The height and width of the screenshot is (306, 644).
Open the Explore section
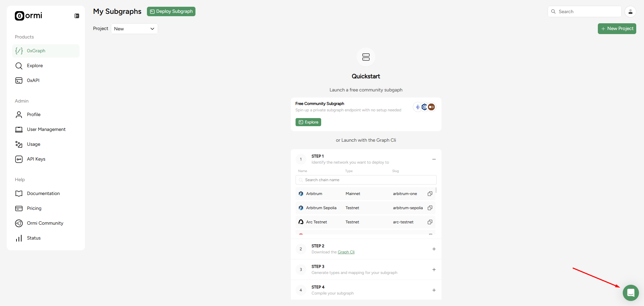34,65
